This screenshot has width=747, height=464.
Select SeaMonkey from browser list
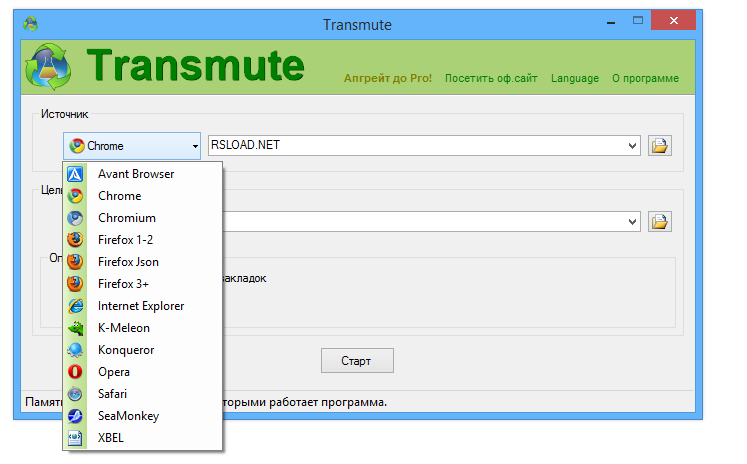[142, 416]
